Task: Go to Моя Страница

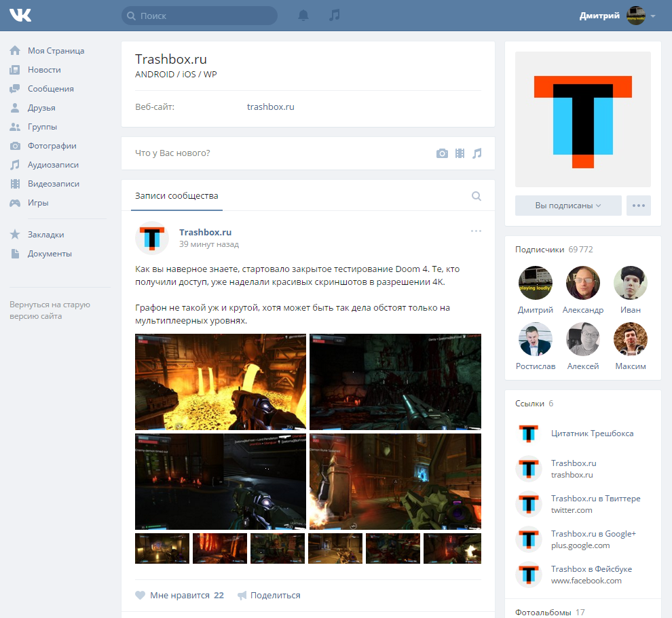Action: tap(56, 50)
